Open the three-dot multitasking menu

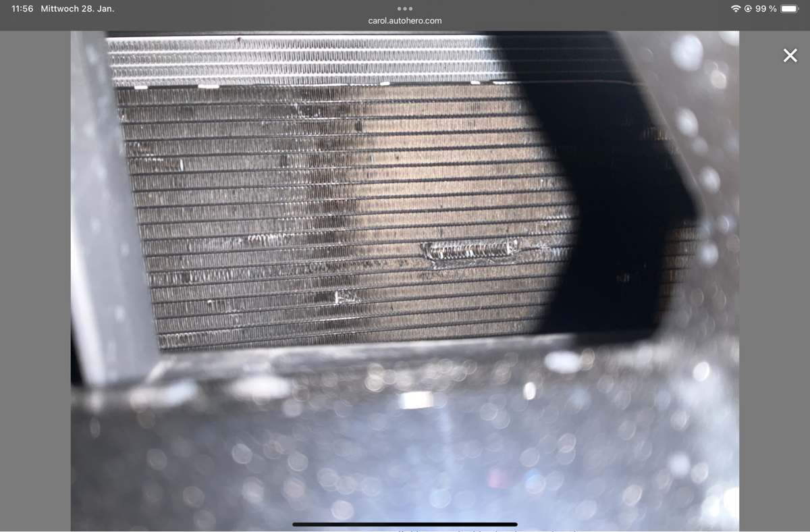(x=405, y=9)
